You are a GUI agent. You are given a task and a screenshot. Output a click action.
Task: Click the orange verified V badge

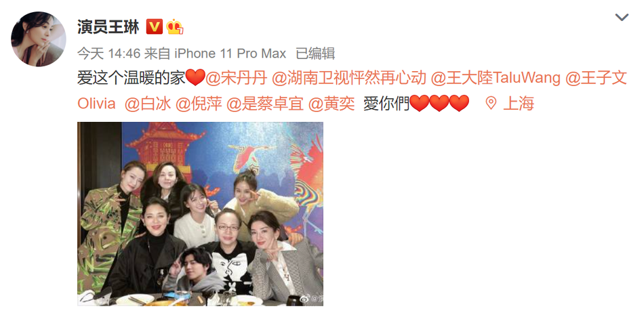(155, 26)
